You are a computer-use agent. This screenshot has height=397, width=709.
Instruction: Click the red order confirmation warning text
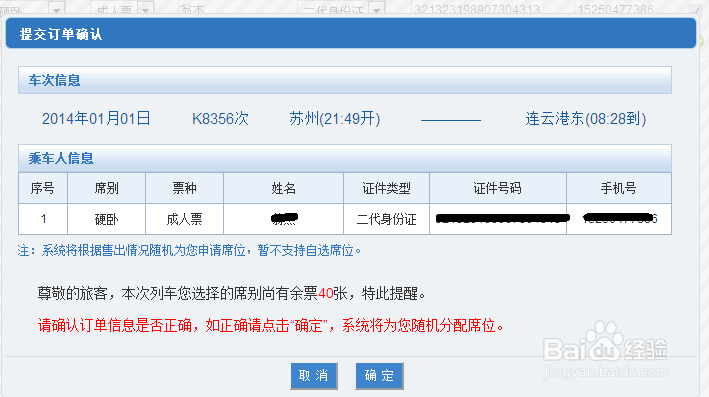point(270,325)
